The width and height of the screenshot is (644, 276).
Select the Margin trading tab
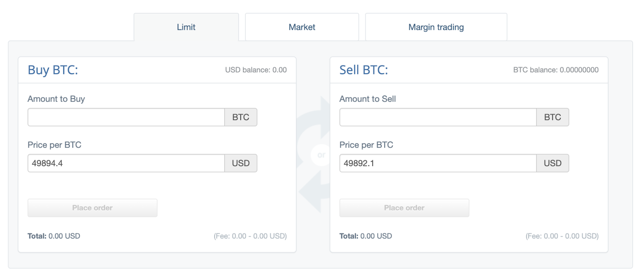(436, 27)
